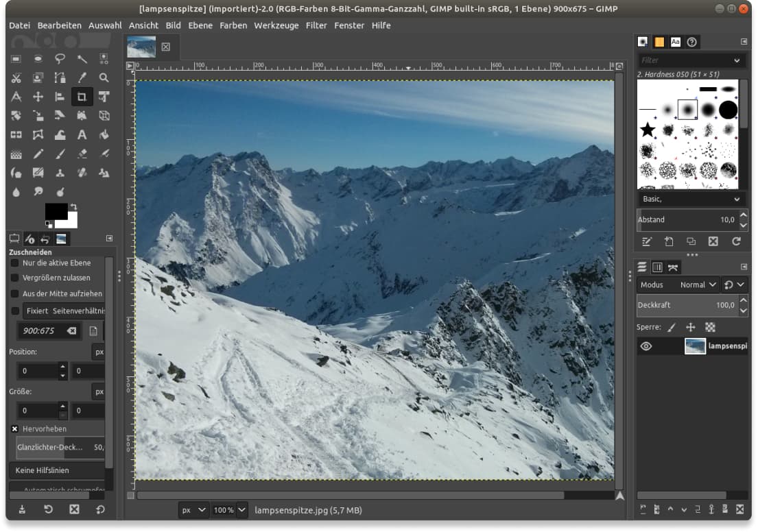Enable the Fixiert Seitenverhältnis checkbox

(13, 311)
